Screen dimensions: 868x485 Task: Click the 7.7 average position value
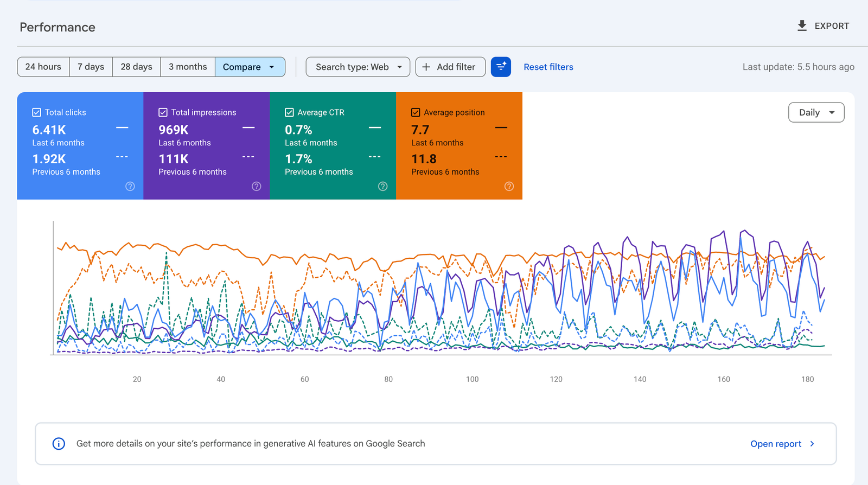pos(420,130)
